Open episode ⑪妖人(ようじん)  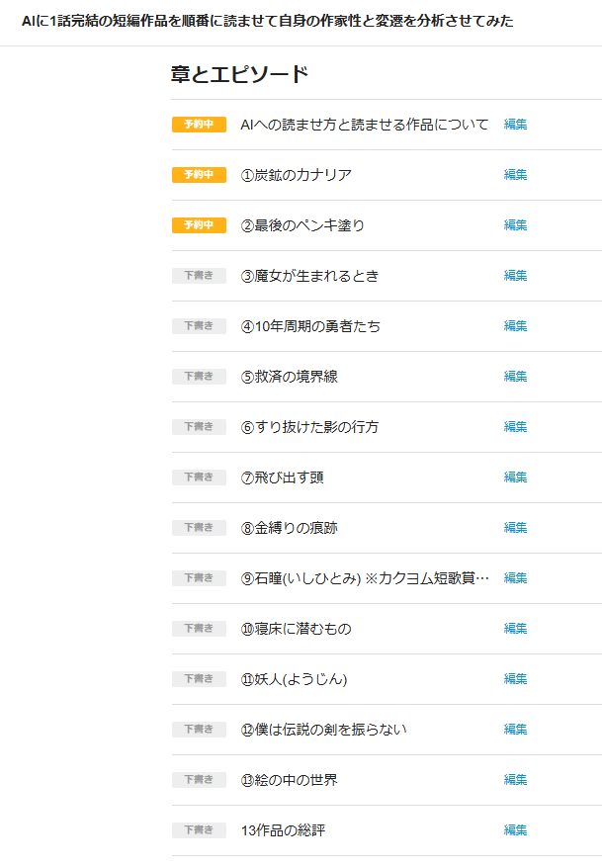point(294,679)
